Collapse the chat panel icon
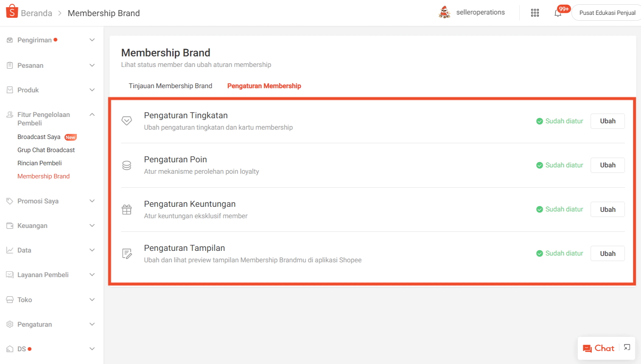The height and width of the screenshot is (364, 641). 627,347
